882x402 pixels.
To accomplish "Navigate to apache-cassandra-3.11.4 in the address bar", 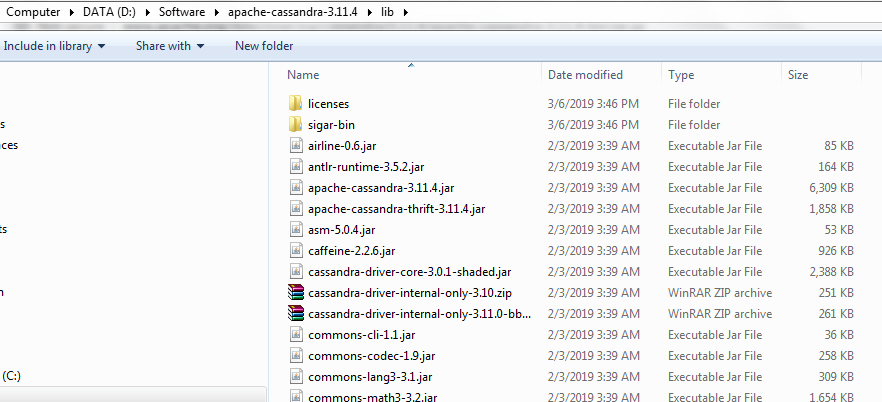I will tap(292, 12).
